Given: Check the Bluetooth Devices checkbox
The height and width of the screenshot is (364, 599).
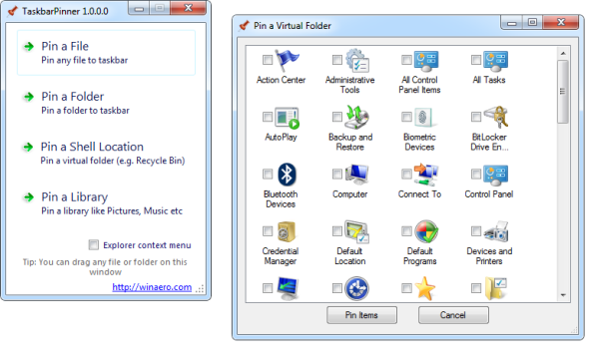Looking at the screenshot, I should pyautogui.click(x=268, y=174).
